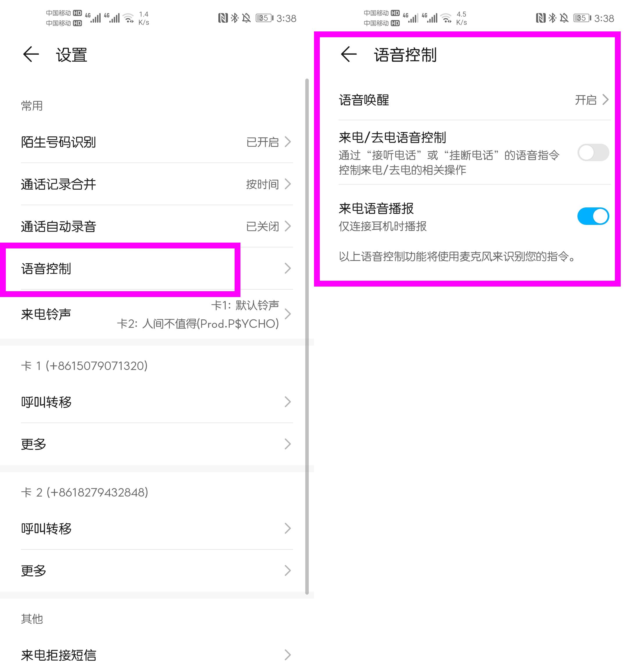
Task: Open 来电拒接短信 entry
Action: (157, 655)
